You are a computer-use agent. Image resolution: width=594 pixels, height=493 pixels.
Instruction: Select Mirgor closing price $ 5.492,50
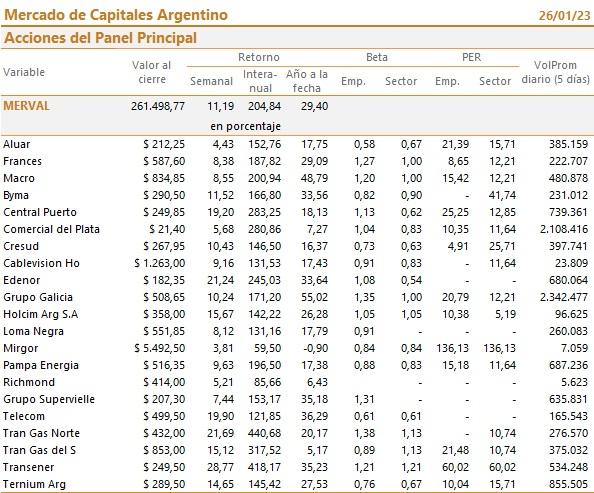(160, 348)
